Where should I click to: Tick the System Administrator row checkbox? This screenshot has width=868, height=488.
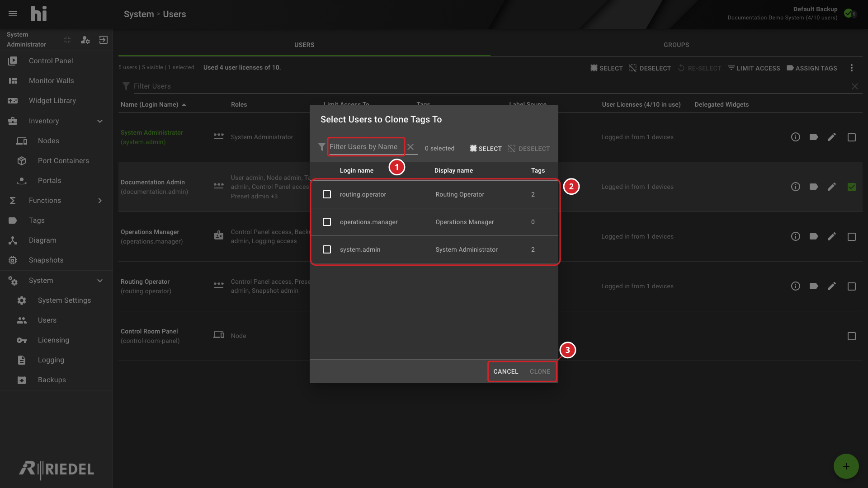tap(852, 137)
